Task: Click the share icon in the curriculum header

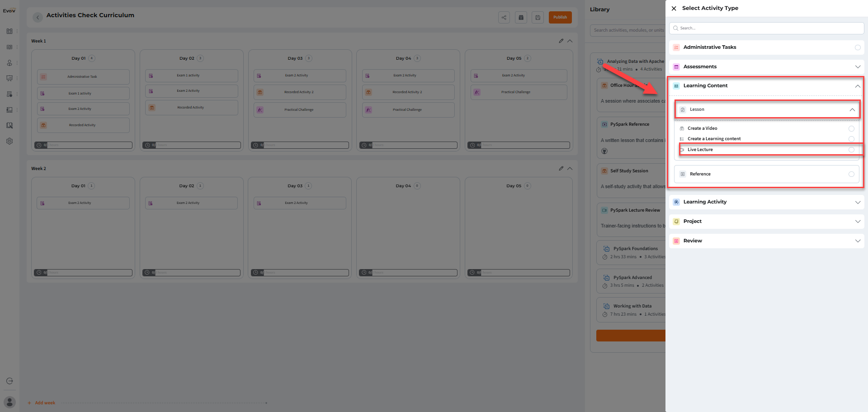Action: click(x=504, y=17)
